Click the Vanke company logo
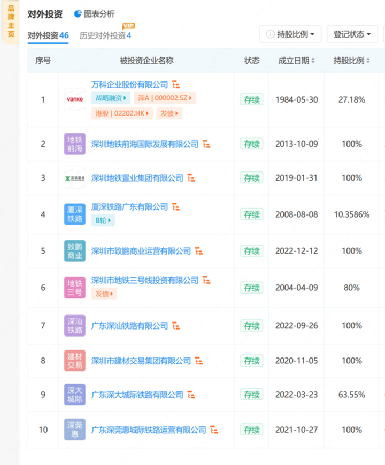Viewport: 385px width, 465px height. click(x=75, y=99)
